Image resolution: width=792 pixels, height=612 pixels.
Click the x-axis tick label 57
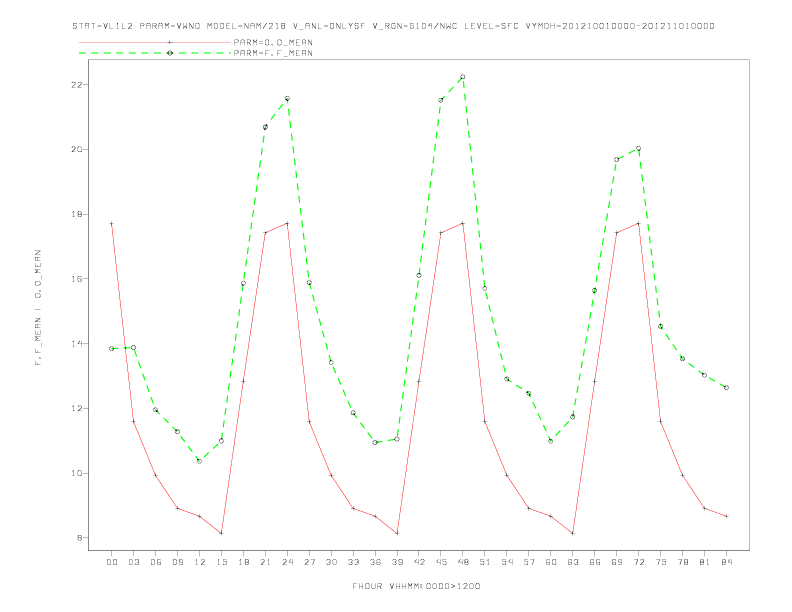tap(529, 562)
